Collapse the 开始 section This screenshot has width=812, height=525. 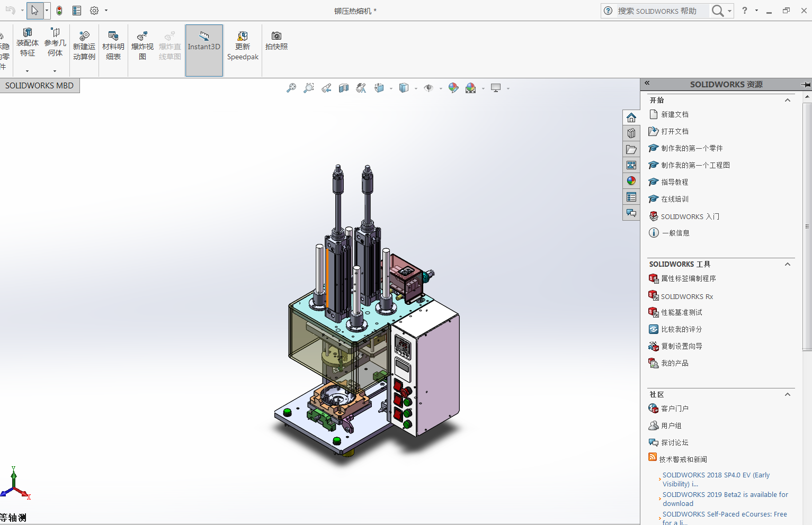click(788, 101)
